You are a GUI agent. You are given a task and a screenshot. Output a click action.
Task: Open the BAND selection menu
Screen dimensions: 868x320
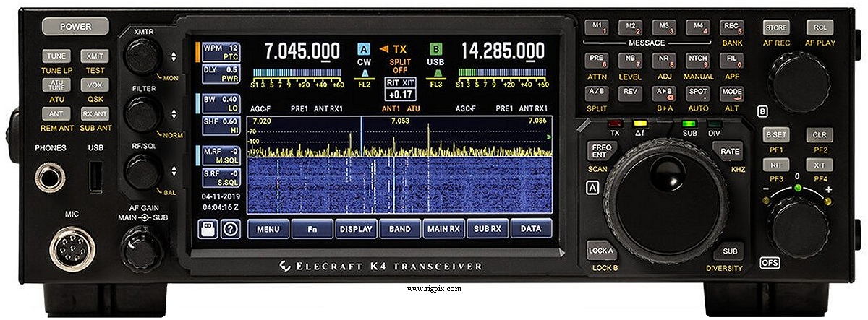[x=399, y=229]
